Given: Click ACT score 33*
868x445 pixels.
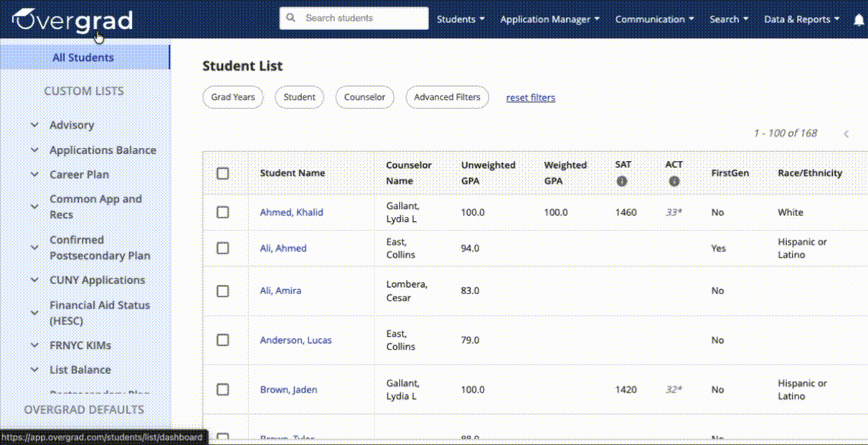Looking at the screenshot, I should (x=674, y=212).
